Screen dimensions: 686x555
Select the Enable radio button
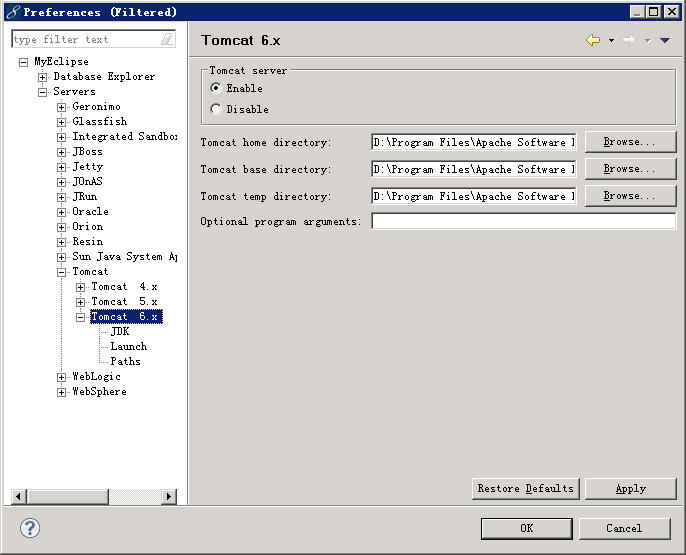(x=216, y=88)
